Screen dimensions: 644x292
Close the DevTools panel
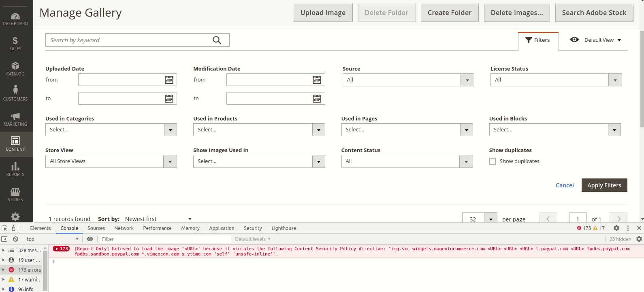point(639,228)
